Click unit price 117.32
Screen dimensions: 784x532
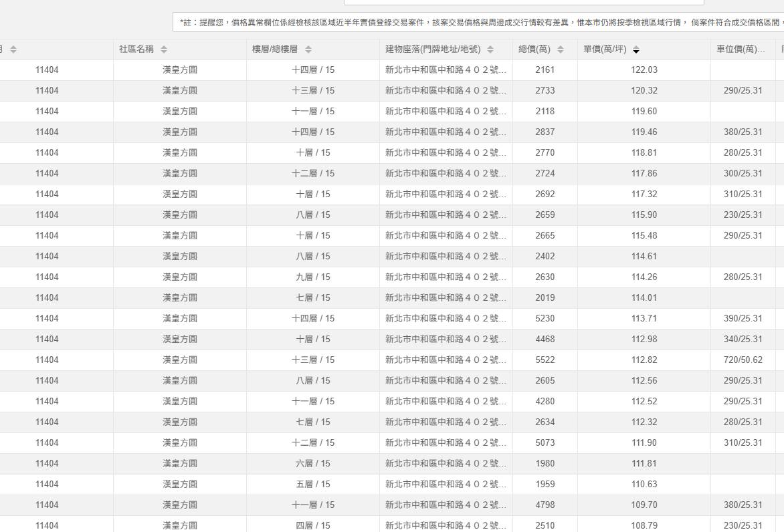click(x=644, y=194)
